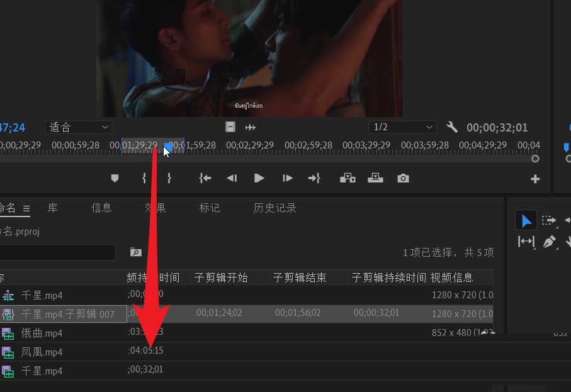
Task: Open the button editor plus icon
Action: click(x=535, y=179)
